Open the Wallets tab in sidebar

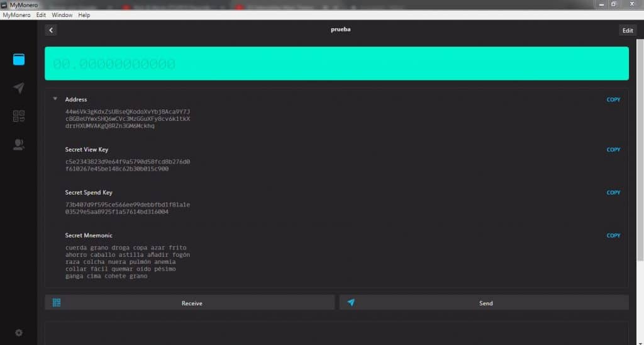(19, 59)
